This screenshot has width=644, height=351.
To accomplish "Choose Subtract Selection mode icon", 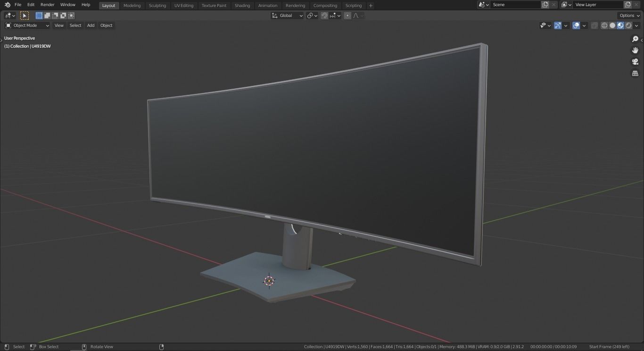I will tap(55, 16).
